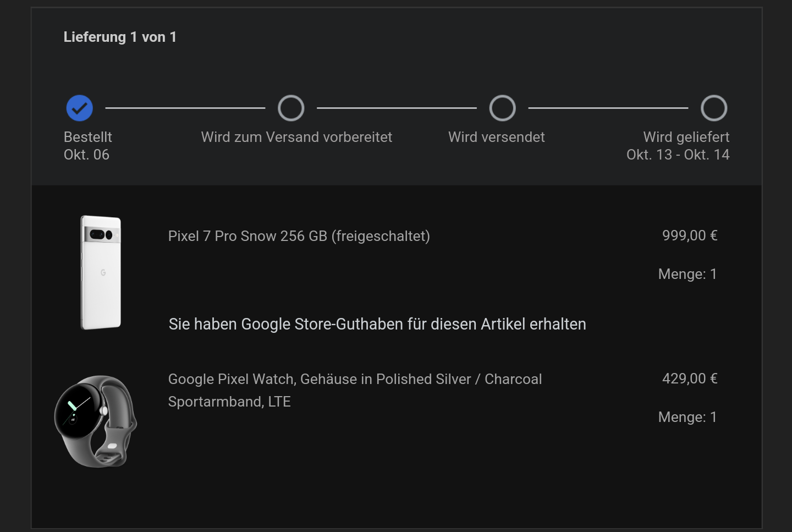Image resolution: width=792 pixels, height=532 pixels.
Task: Click the Okt. 13 - Okt. 14 delivery date
Action: point(678,155)
